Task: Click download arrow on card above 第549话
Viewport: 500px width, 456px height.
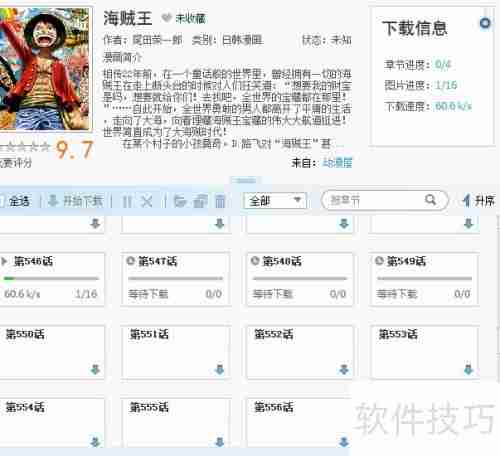Action: click(x=468, y=223)
